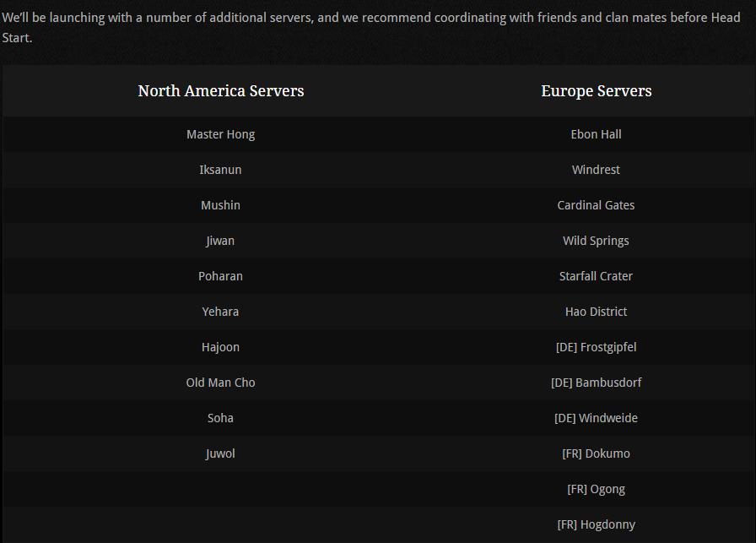Click the Europe Servers column header
The height and width of the screenshot is (543, 756).
[596, 90]
